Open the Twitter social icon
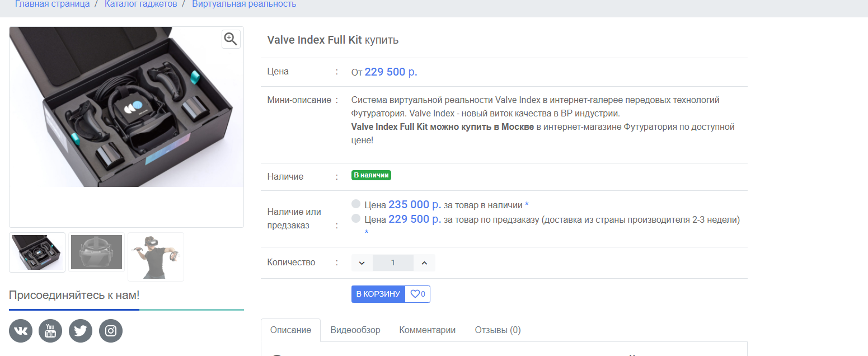The image size is (868, 356). [81, 331]
